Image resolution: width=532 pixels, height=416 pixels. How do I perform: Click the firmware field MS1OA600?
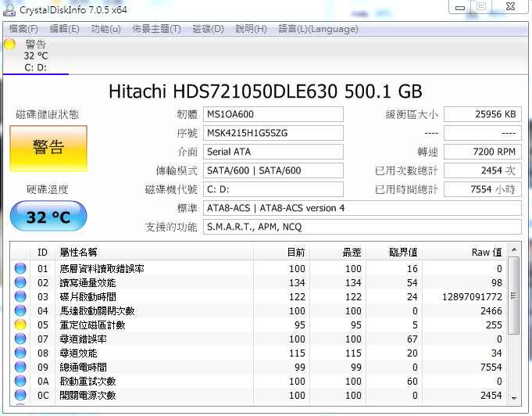coord(273,114)
